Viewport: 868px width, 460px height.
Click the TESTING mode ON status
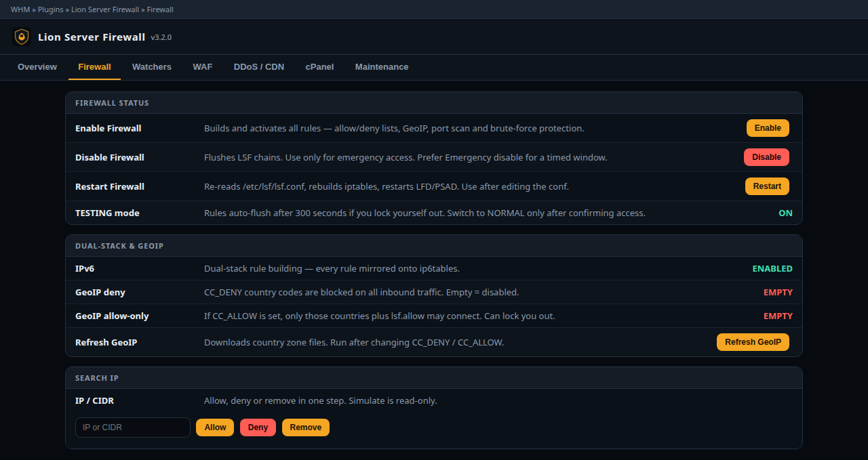pos(785,213)
